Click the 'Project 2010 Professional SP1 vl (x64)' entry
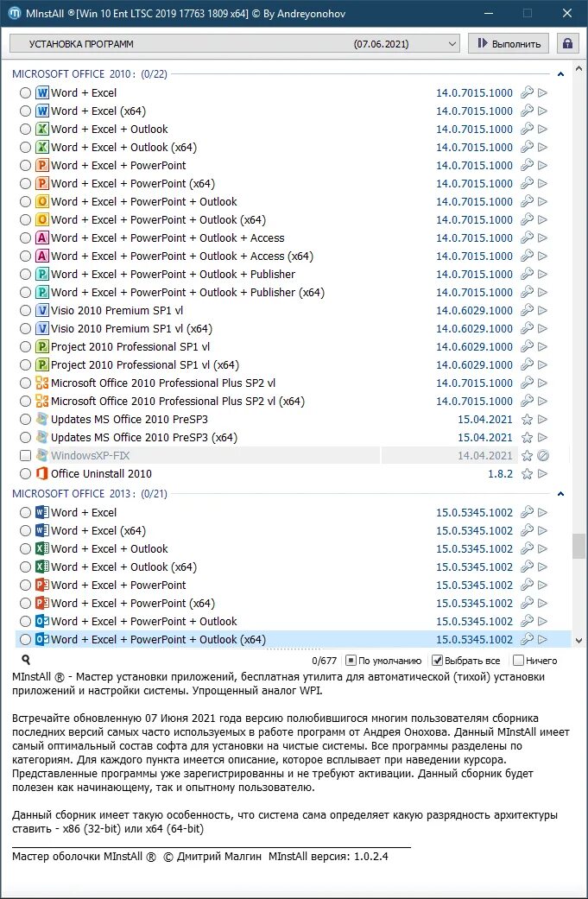Screen dimensions: 588x899 coord(145,364)
